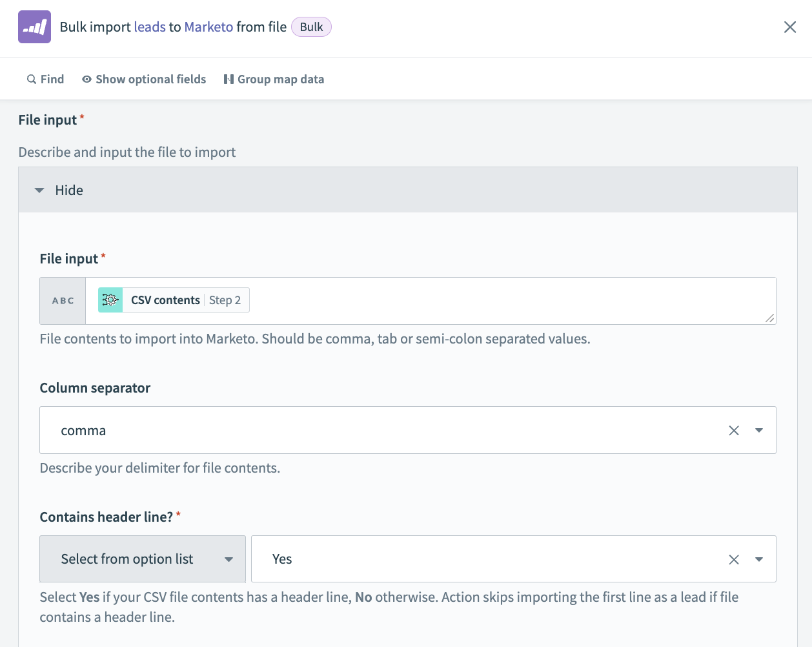
Task: Expand the Yes header line dropdown arrow
Action: click(x=759, y=560)
